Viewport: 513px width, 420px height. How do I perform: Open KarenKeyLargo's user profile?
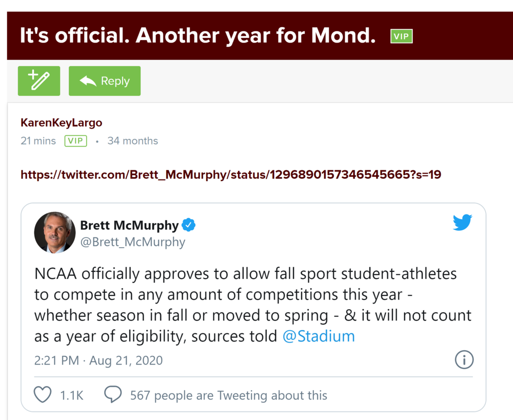61,123
